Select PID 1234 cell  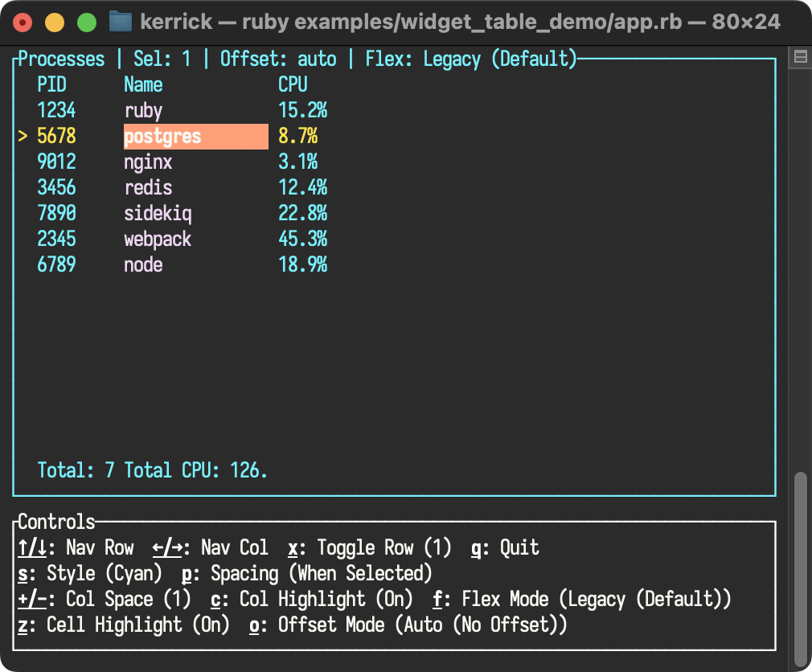(56, 110)
